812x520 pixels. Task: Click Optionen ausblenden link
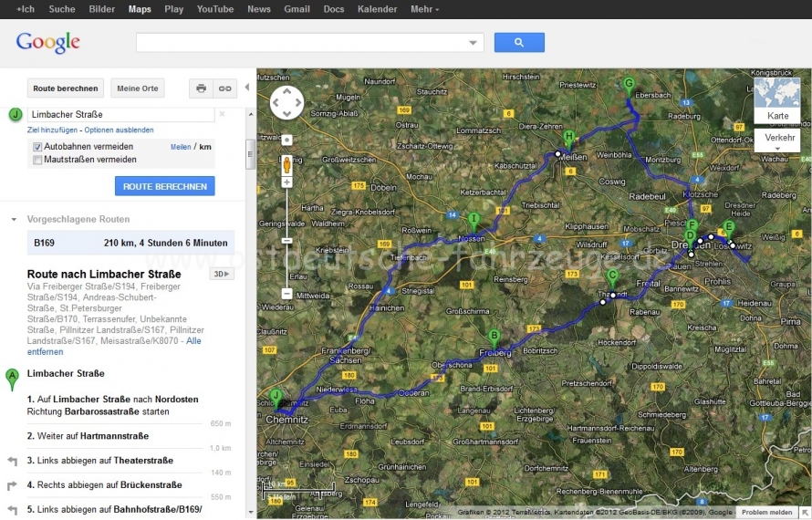[120, 130]
